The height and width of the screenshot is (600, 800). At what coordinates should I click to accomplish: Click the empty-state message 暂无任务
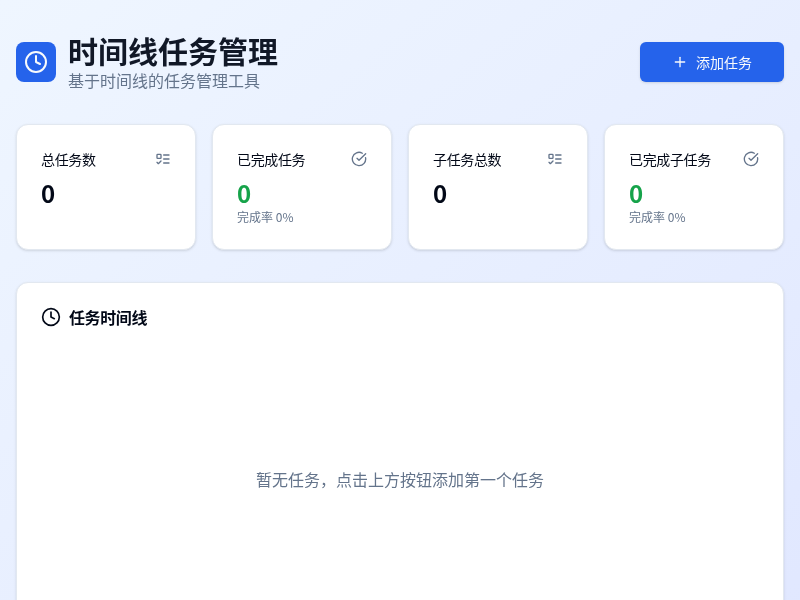400,480
